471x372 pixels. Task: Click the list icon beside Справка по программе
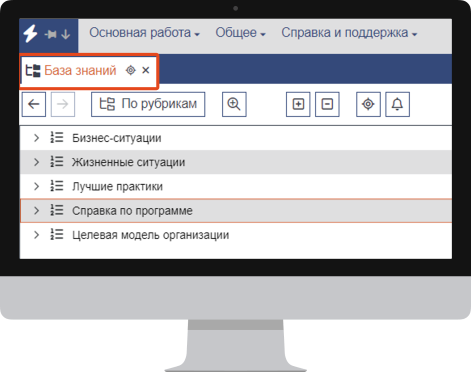tap(57, 210)
